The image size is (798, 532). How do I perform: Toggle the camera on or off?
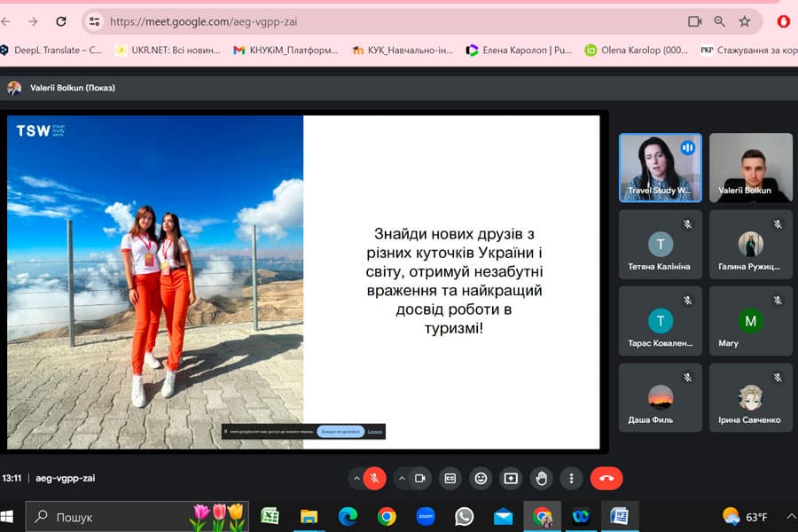click(419, 478)
